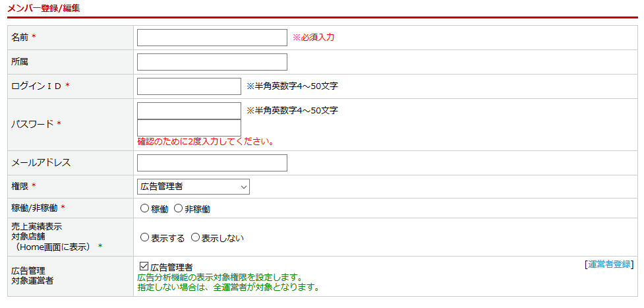Focus the 所属 input box

pyautogui.click(x=212, y=62)
